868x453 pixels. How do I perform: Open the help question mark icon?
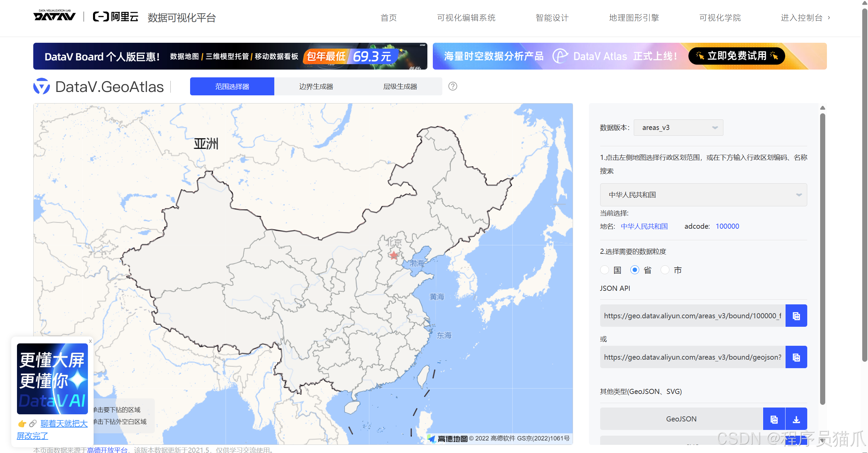click(x=453, y=86)
